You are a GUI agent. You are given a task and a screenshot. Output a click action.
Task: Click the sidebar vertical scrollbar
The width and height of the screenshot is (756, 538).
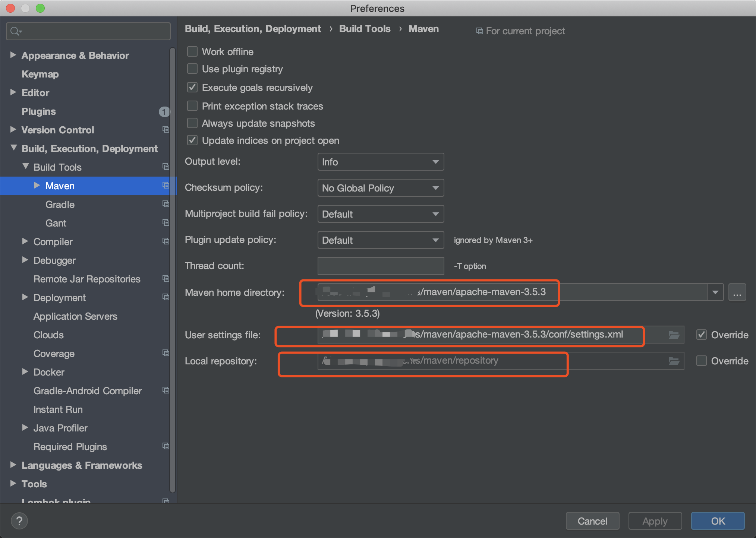pyautogui.click(x=172, y=268)
